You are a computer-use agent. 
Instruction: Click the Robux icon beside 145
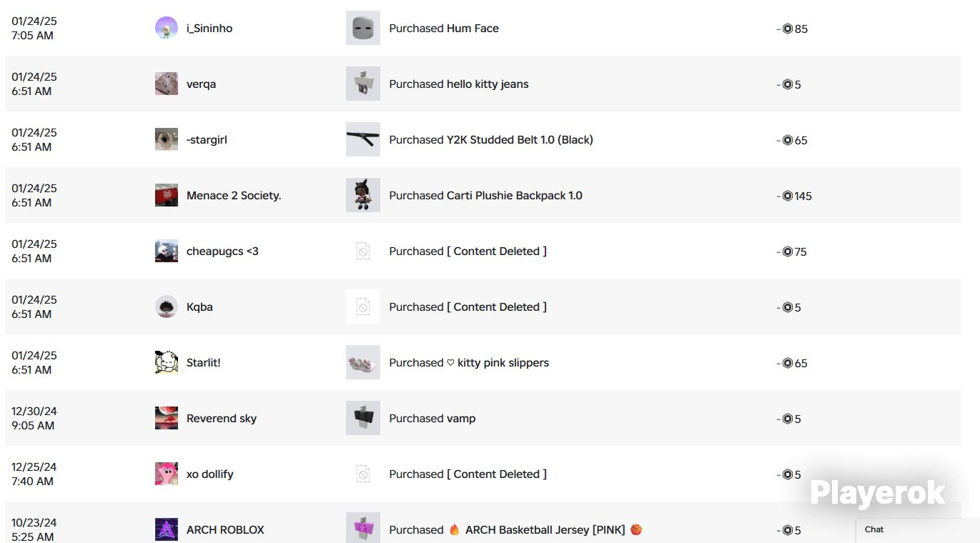click(x=788, y=196)
